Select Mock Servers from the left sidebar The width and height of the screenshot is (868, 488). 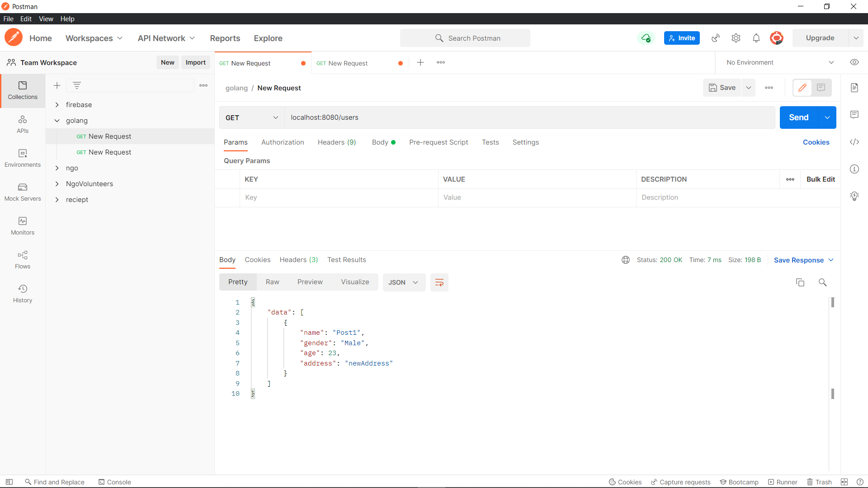(x=22, y=191)
